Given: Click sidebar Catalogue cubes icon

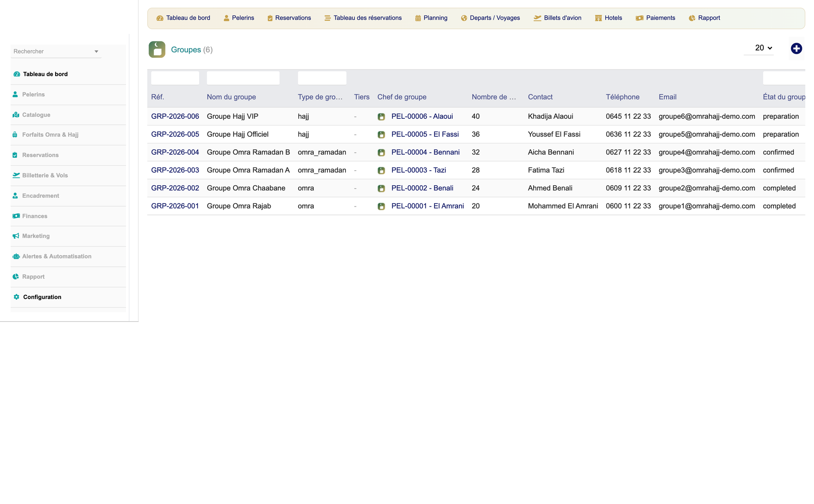Looking at the screenshot, I should click(x=16, y=115).
